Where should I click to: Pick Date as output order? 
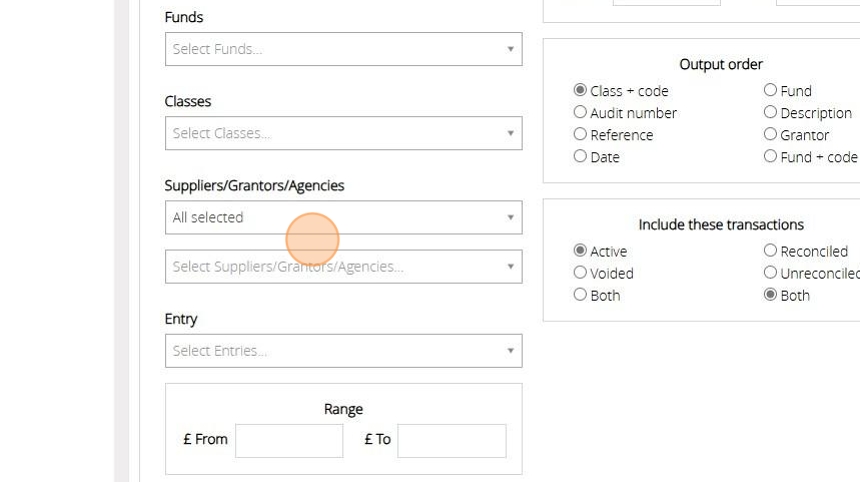click(580, 156)
